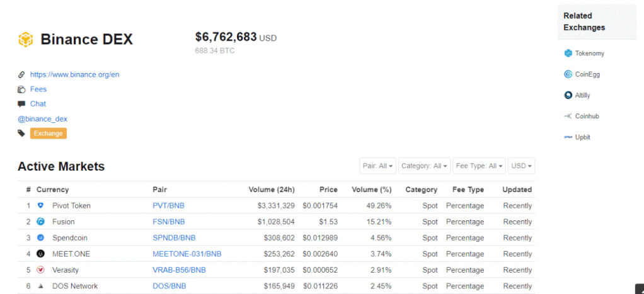644x294 pixels.
Task: Click the orange Exchange tag
Action: pos(48,133)
